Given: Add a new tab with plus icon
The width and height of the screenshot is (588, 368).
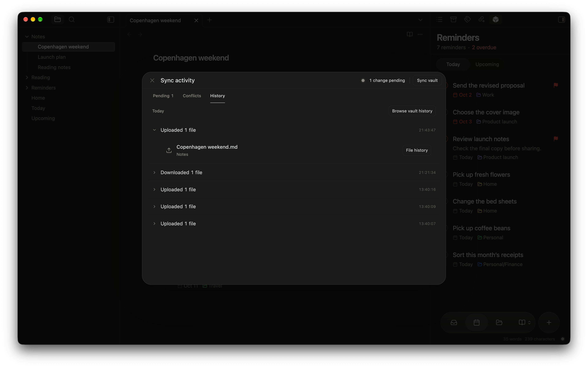Looking at the screenshot, I should coord(209,20).
